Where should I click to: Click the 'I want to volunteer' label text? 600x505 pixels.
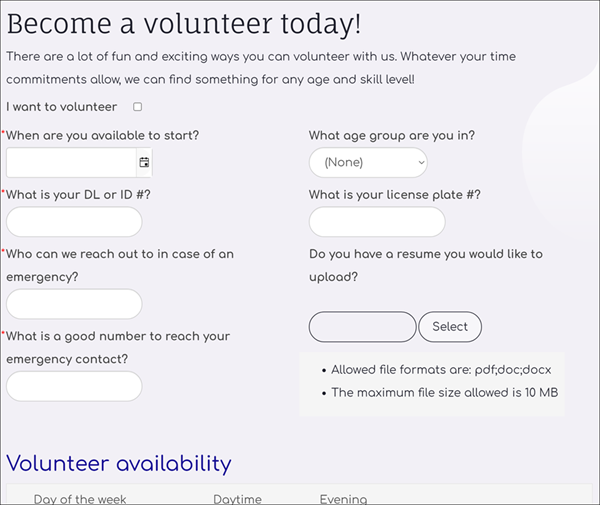point(62,107)
